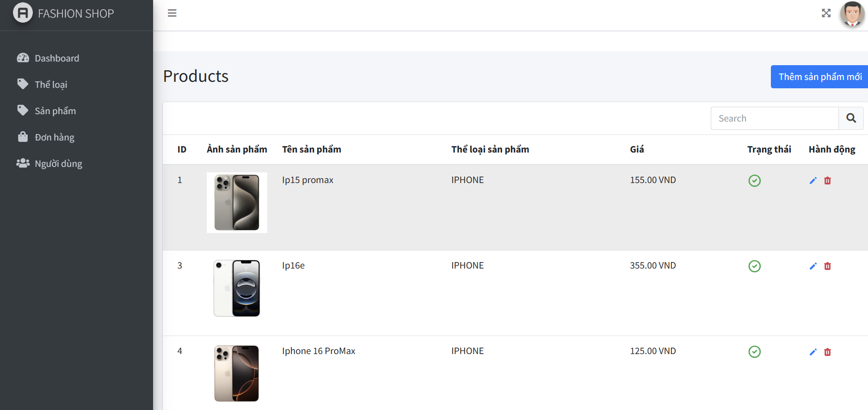Image resolution: width=868 pixels, height=410 pixels.
Task: Edit the Ip16e product
Action: coord(813,266)
